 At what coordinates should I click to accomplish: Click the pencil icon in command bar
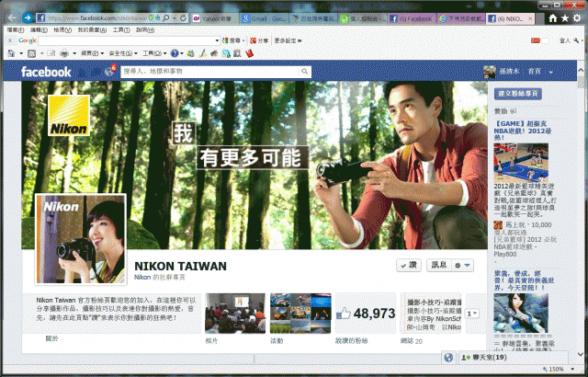click(x=203, y=53)
